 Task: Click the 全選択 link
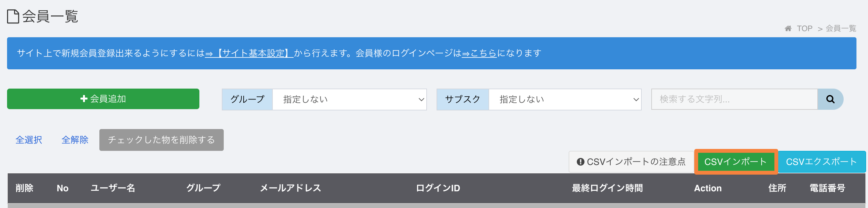(29, 140)
